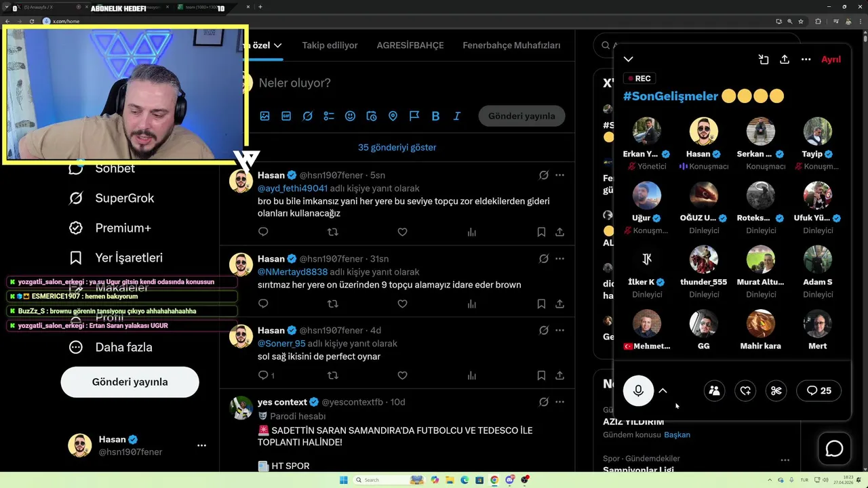Open Murat Altu listener avatar
This screenshot has height=488, width=868.
[x=760, y=260]
